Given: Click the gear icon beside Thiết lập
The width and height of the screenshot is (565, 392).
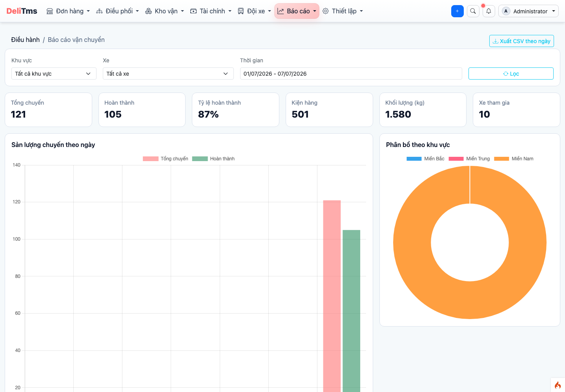Looking at the screenshot, I should point(326,11).
